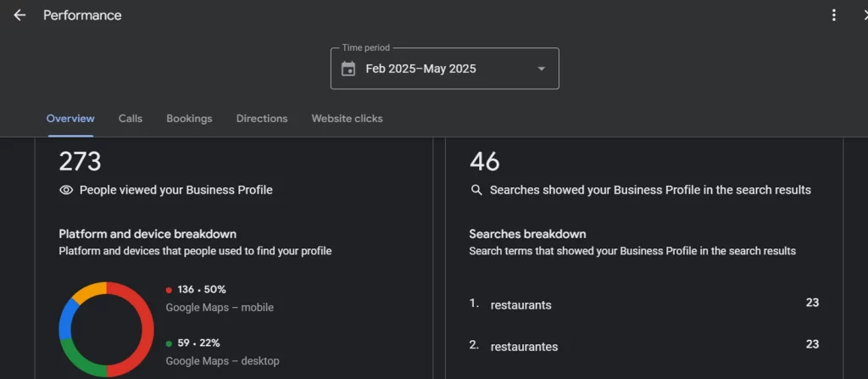The width and height of the screenshot is (868, 379).
Task: Click the orange segment of donut chart
Action: (x=89, y=290)
